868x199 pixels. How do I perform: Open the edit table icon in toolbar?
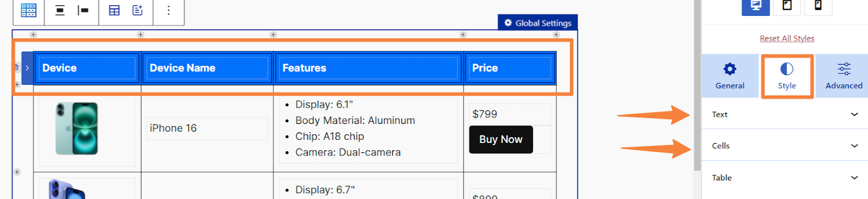pos(114,10)
